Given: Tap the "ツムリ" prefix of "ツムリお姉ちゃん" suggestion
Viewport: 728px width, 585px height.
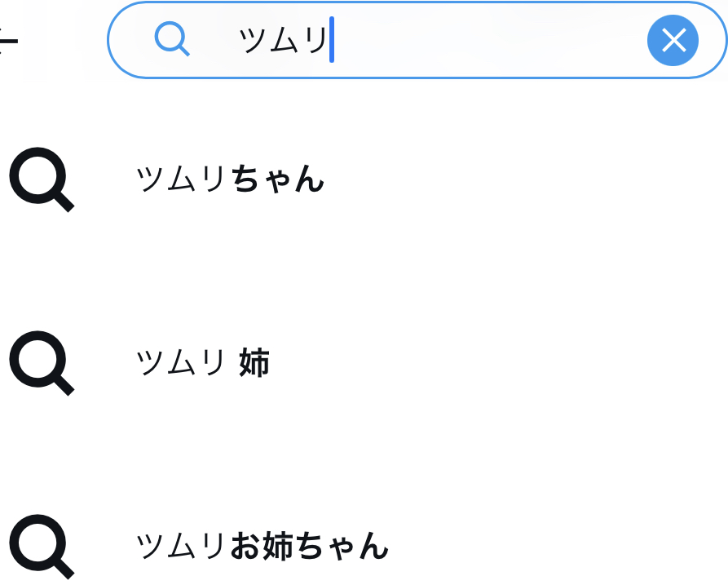Looking at the screenshot, I should coord(182,546).
